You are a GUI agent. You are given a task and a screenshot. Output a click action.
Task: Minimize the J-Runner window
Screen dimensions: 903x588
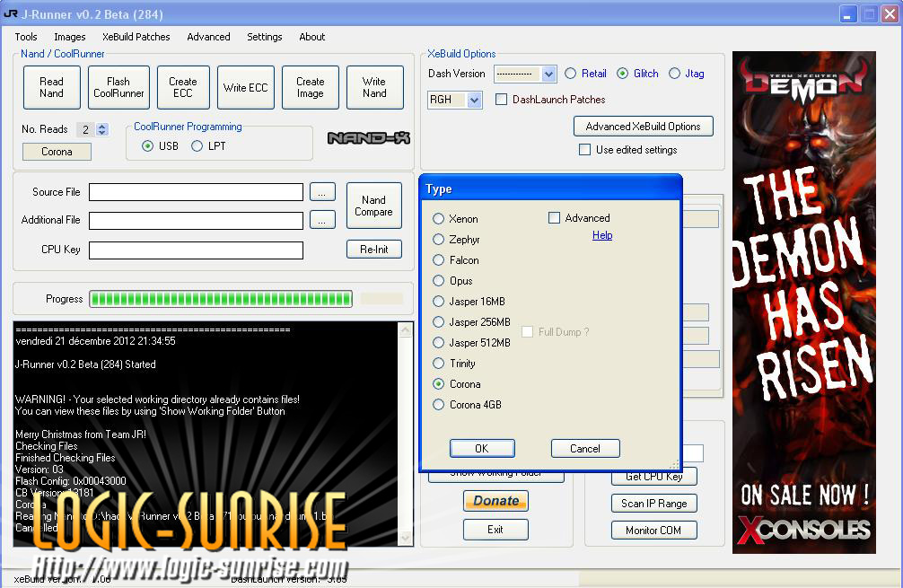pos(847,14)
